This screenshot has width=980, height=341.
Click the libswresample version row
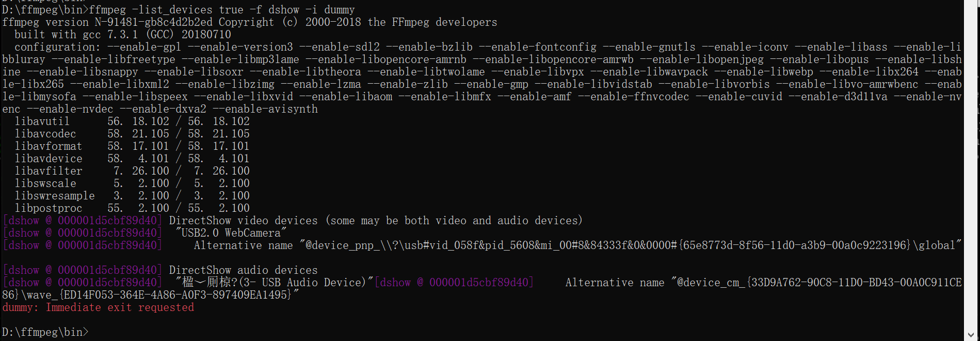pyautogui.click(x=132, y=196)
